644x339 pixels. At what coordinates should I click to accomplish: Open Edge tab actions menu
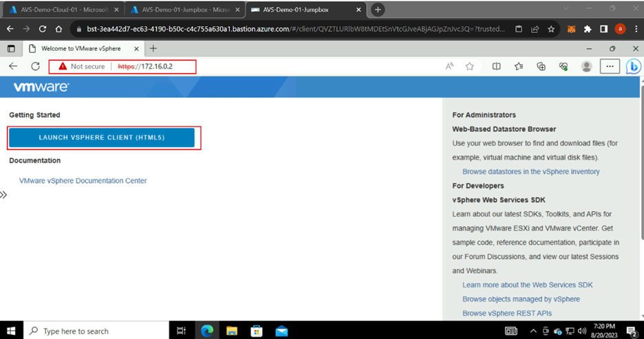point(11,49)
